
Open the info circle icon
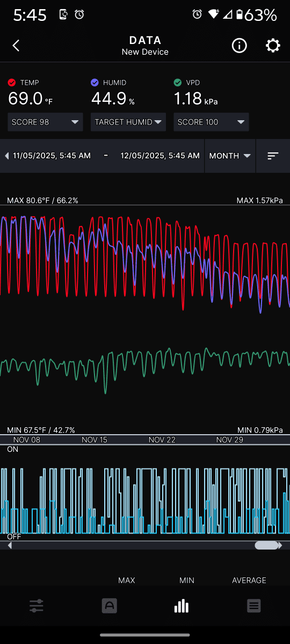pyautogui.click(x=239, y=46)
